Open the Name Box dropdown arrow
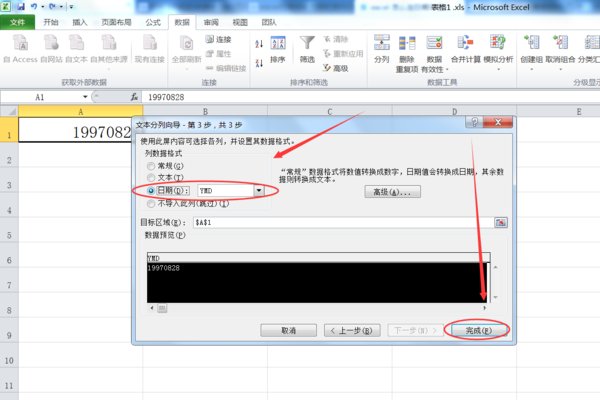 [x=85, y=97]
